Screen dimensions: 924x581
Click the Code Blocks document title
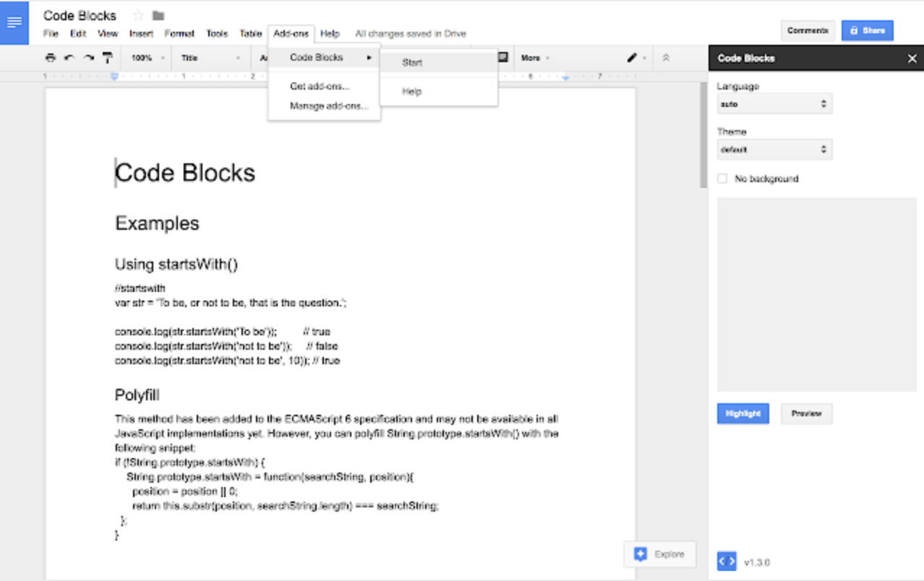tap(80, 15)
